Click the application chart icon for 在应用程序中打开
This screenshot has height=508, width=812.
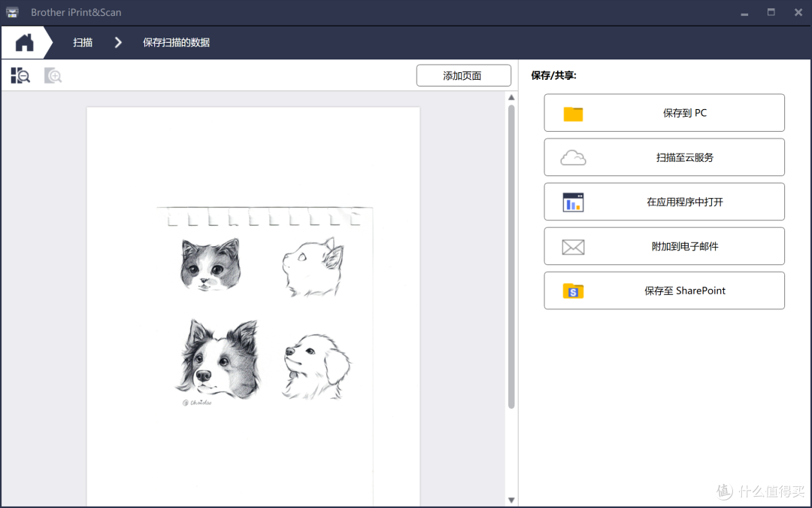[x=573, y=202]
